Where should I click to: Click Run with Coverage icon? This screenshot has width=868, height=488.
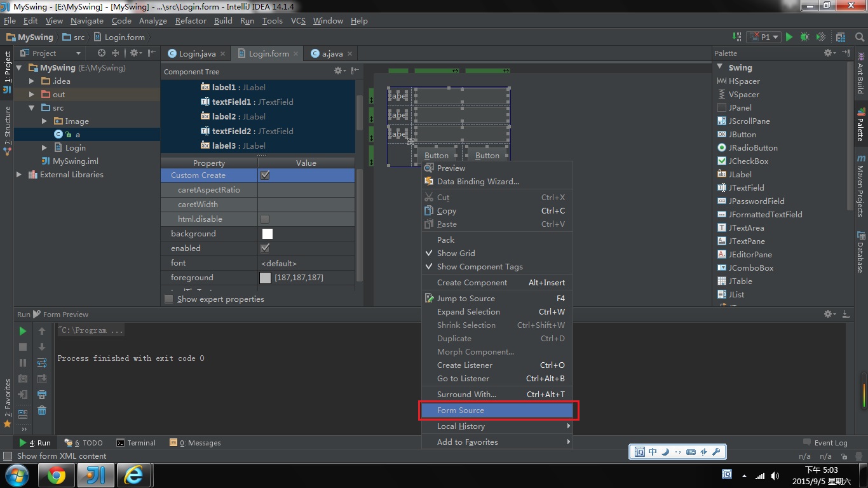[821, 37]
